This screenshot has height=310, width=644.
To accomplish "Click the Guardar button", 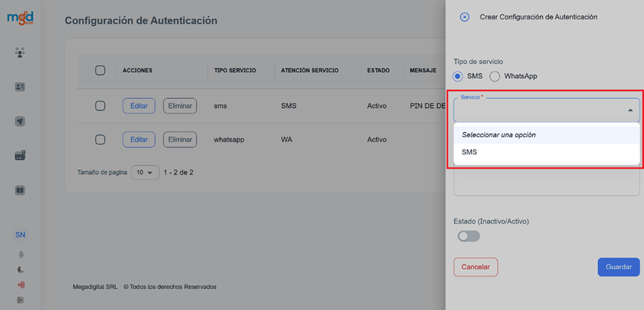I will [x=618, y=267].
